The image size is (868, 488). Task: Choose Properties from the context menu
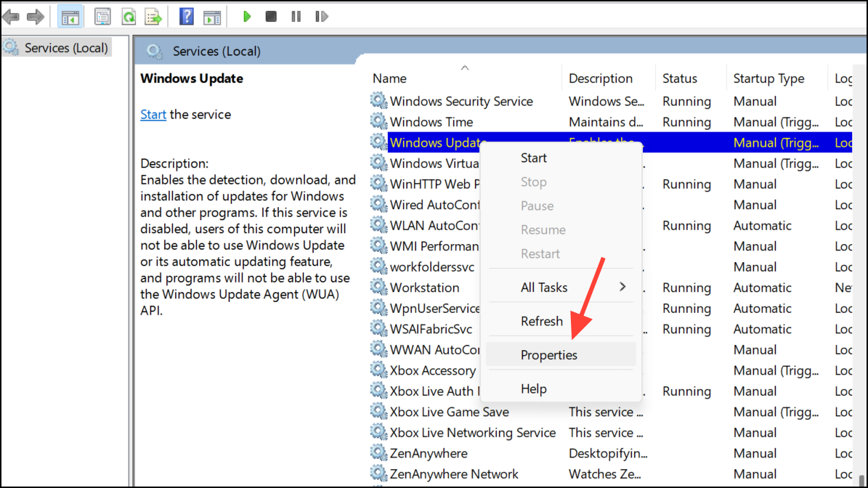coord(549,355)
